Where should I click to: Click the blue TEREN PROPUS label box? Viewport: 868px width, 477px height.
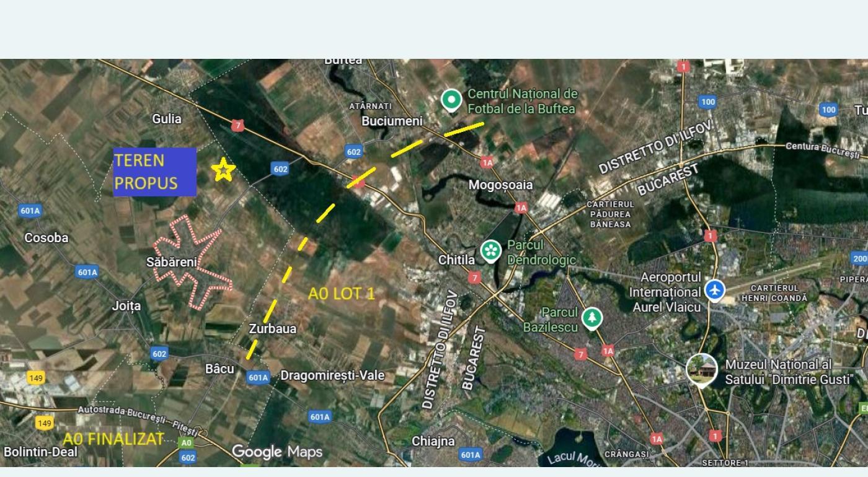[x=154, y=172]
